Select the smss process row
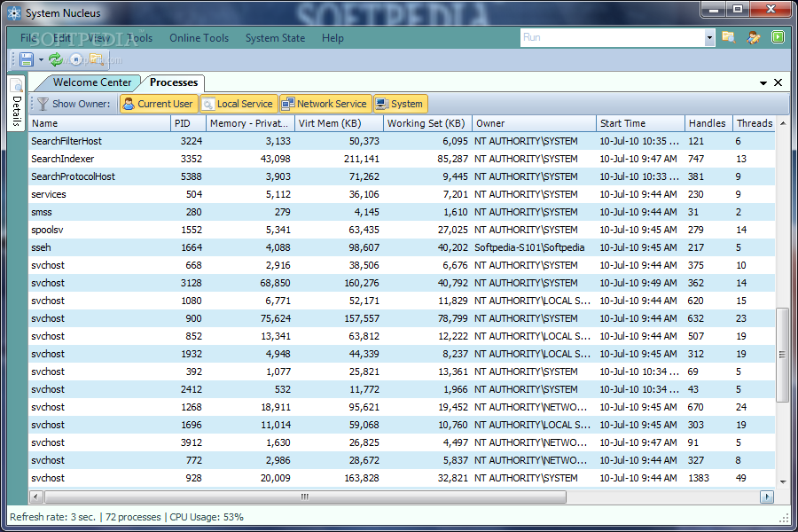 click(402, 212)
